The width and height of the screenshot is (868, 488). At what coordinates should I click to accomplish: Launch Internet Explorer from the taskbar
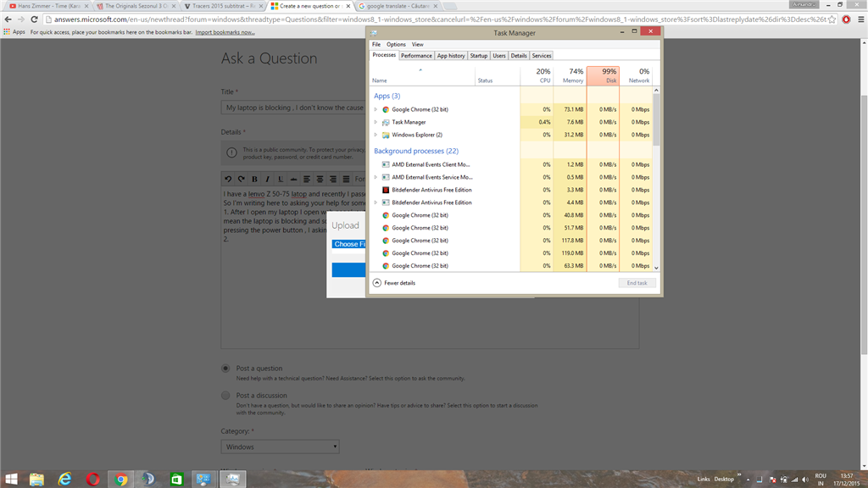tap(64, 480)
